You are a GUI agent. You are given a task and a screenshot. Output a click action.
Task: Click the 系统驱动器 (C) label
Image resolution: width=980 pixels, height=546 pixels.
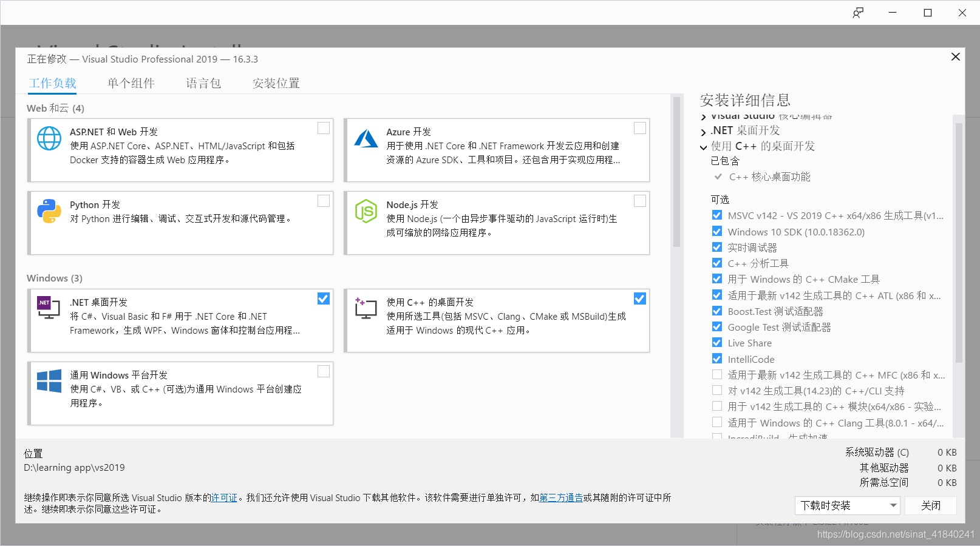pyautogui.click(x=877, y=452)
